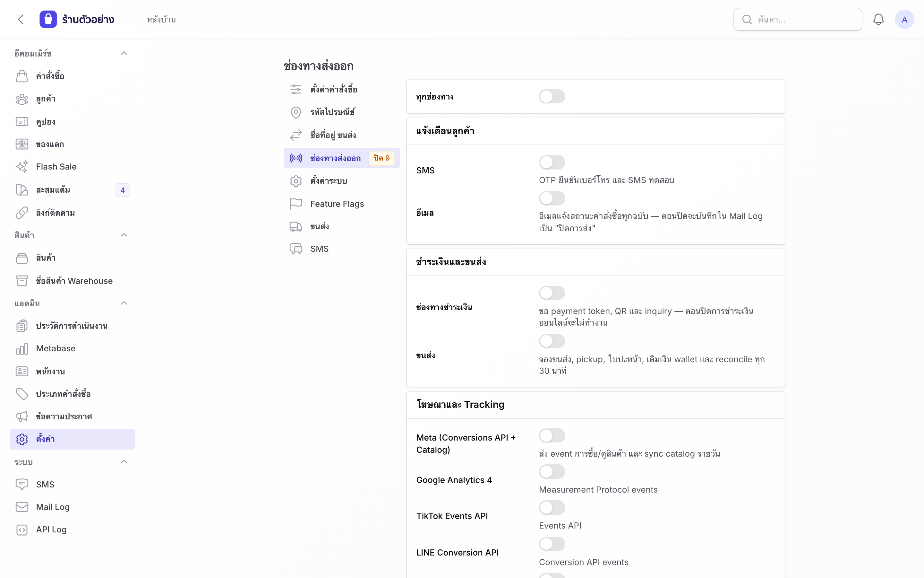The image size is (924, 578).
Task: Open API Log code icon
Action: (x=22, y=530)
